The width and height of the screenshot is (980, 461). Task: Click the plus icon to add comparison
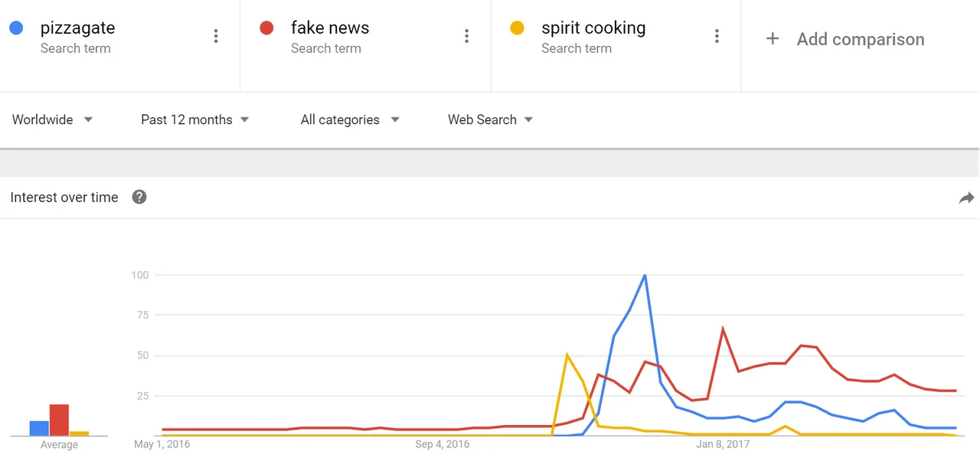point(773,39)
